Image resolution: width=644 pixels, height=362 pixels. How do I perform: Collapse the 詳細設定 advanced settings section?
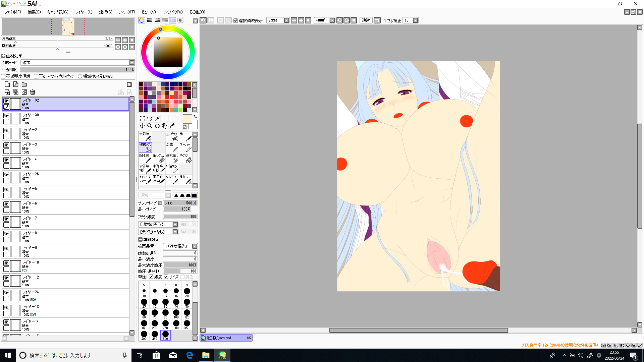[140, 240]
